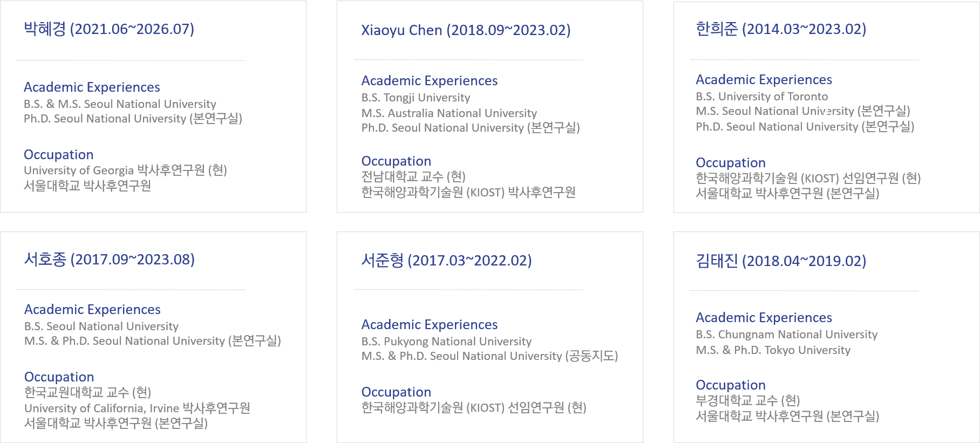Click B.S. University of Toronto entry

(x=761, y=97)
